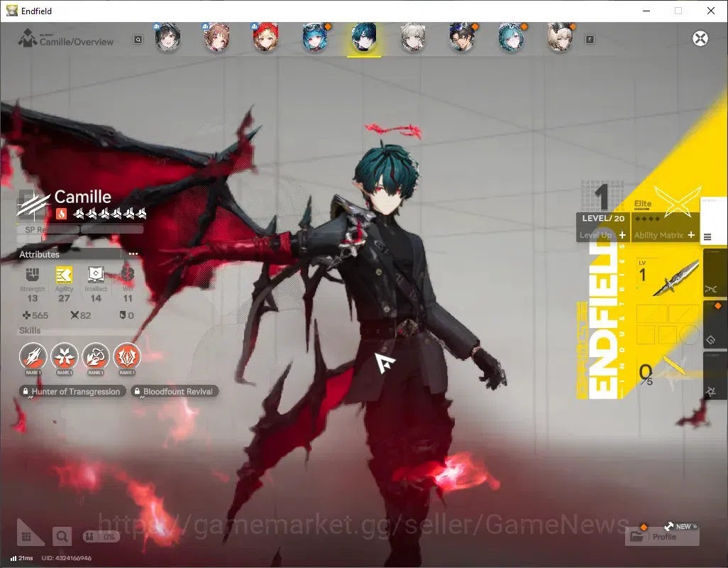
Task: Click the defense shield value 0
Action: pyautogui.click(x=127, y=315)
